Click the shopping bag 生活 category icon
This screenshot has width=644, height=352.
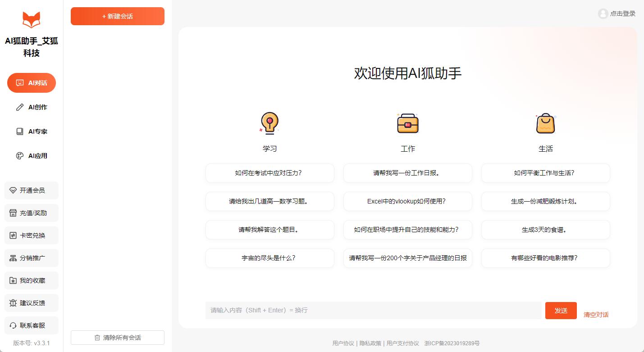pyautogui.click(x=545, y=123)
